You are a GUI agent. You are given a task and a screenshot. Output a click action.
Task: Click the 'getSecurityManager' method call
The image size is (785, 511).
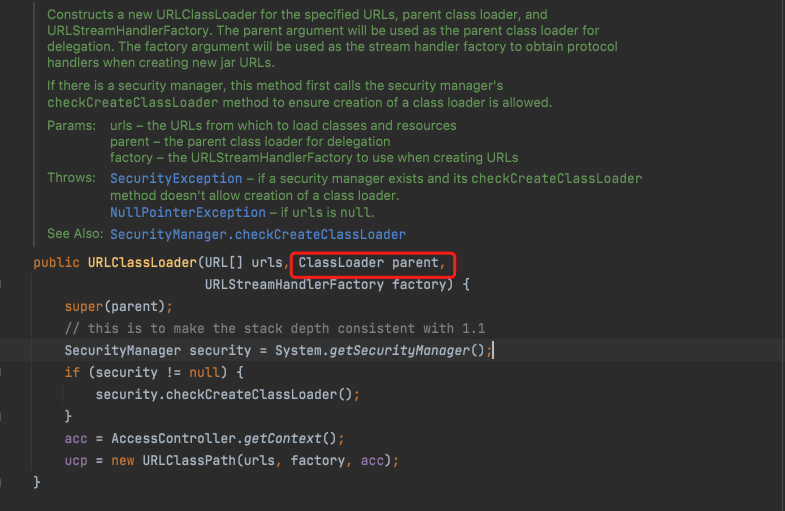(x=400, y=351)
